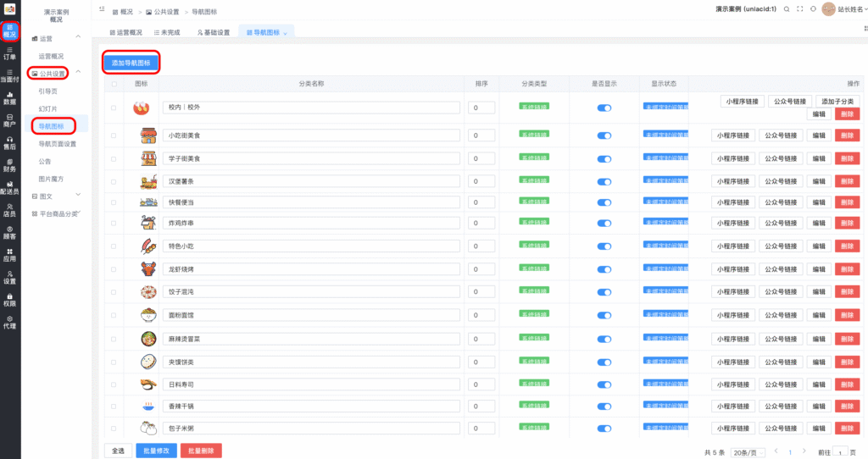868x459 pixels.
Task: Tick the checkbox for 汉堡薯条 row
Action: point(114,180)
